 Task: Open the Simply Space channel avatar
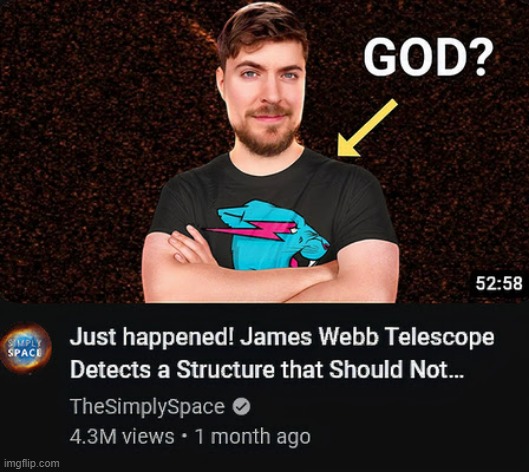pyautogui.click(x=27, y=349)
